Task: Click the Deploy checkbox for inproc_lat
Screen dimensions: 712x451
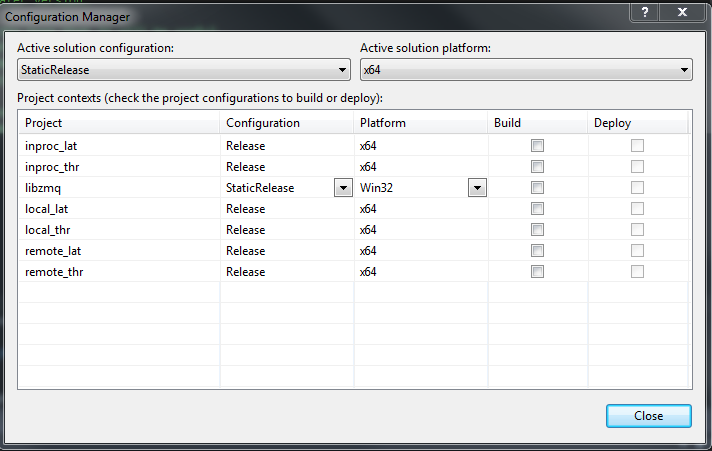Action: [x=637, y=146]
